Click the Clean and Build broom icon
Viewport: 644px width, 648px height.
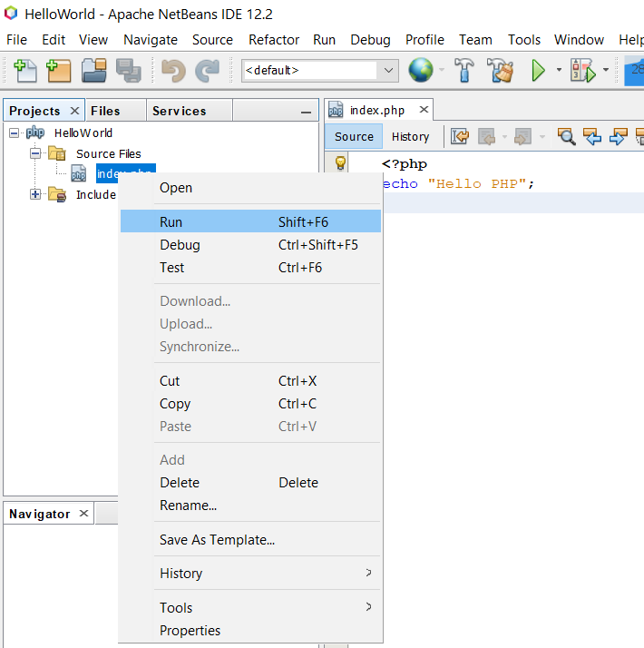click(500, 70)
